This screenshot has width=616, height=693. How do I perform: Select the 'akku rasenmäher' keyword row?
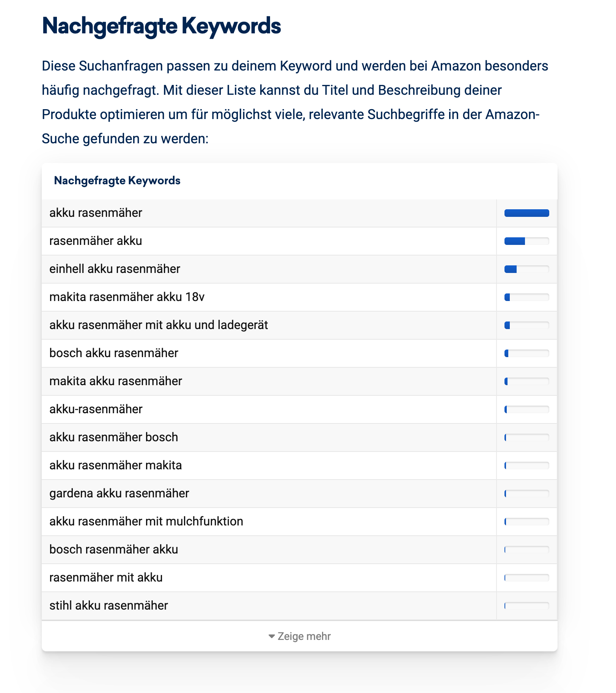coord(96,213)
